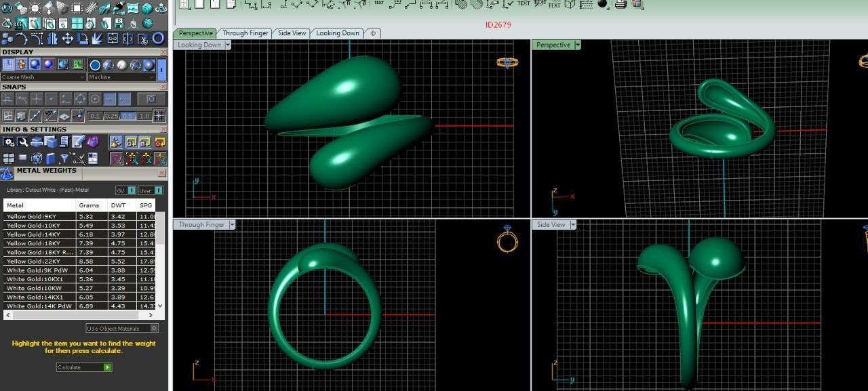Select the scissors trim tool icon
This screenshot has width=868, height=391.
point(143,39)
